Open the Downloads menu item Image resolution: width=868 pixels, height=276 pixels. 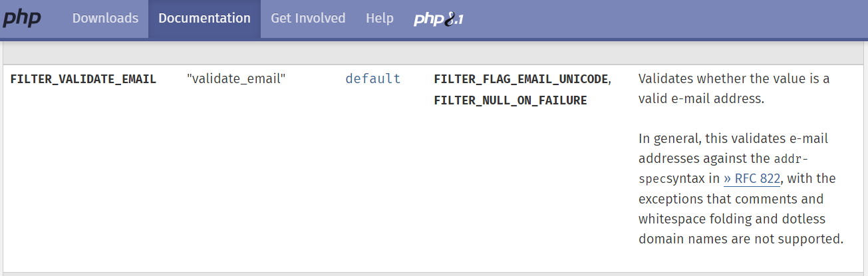point(105,19)
